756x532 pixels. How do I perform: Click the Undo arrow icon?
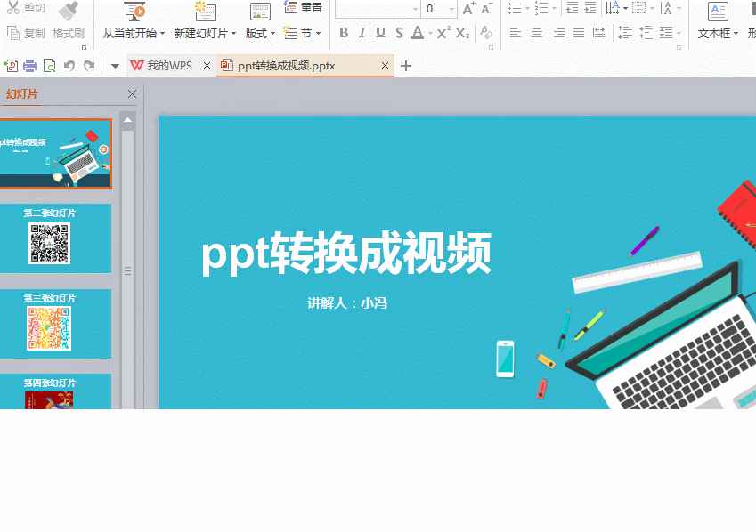(69, 66)
